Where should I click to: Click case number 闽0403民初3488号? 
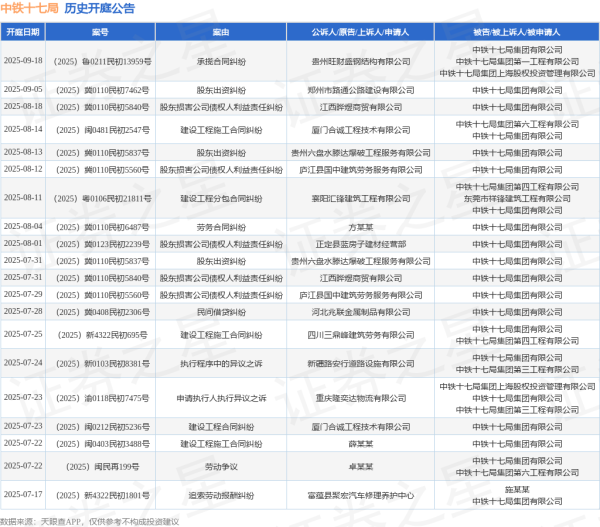coord(102,444)
